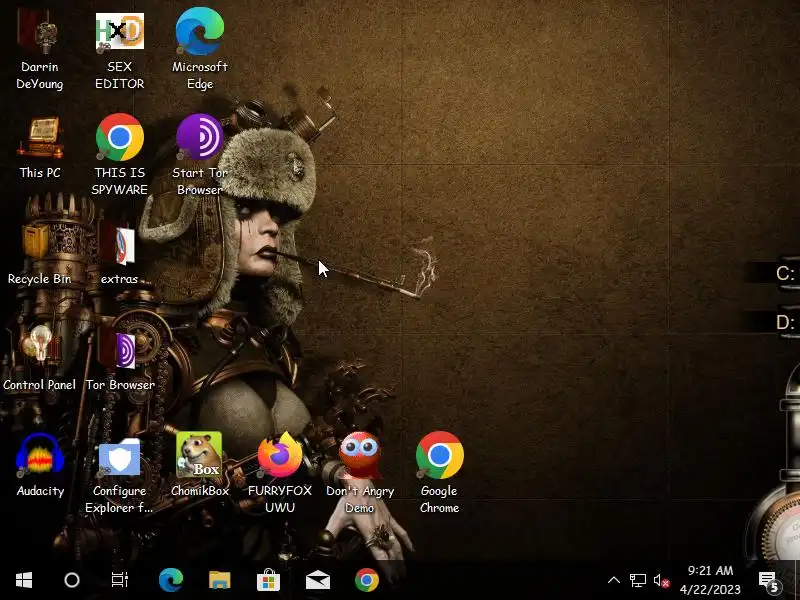The height and width of the screenshot is (600, 800).
Task: Open File Explorer from the taskbar
Action: tap(219, 580)
